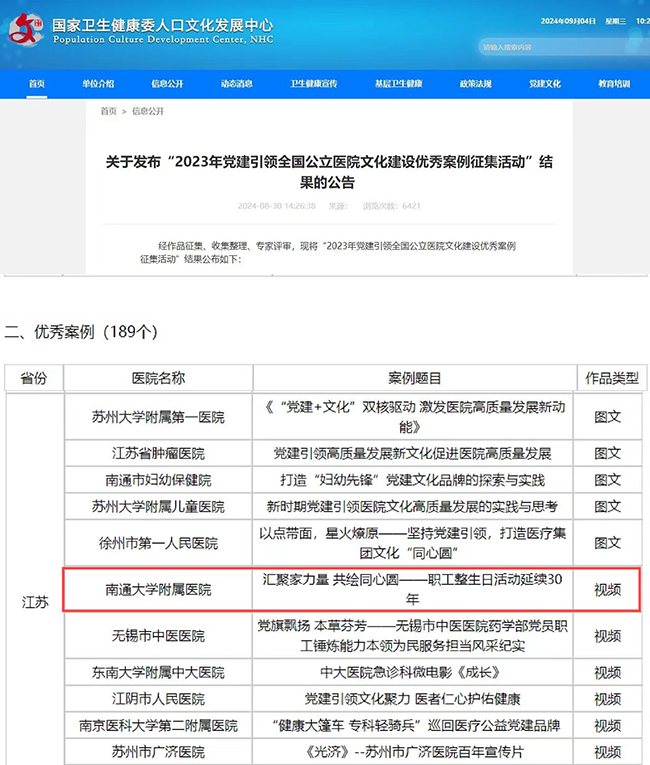
Task: Select the 浏览次数: 6421 view count
Action: pyautogui.click(x=391, y=206)
